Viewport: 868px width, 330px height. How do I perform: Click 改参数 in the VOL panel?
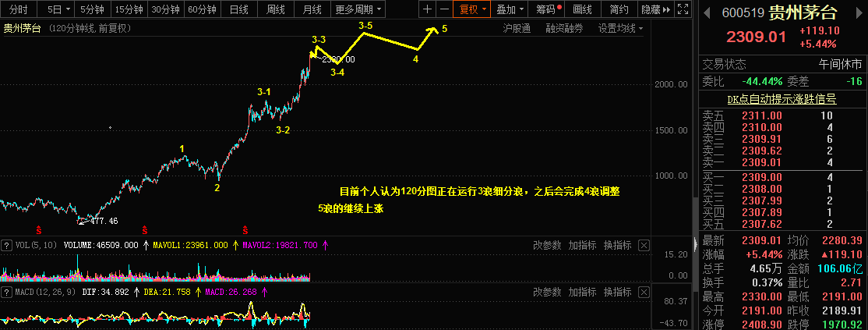(x=547, y=245)
